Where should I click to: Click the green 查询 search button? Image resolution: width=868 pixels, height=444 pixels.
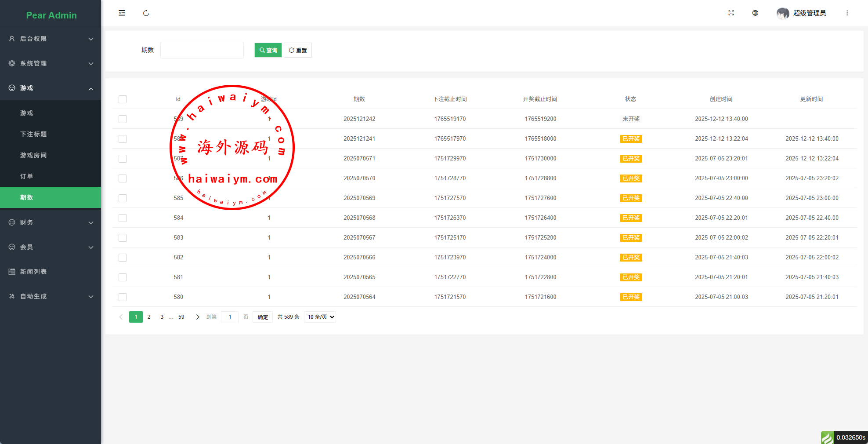[x=268, y=50]
